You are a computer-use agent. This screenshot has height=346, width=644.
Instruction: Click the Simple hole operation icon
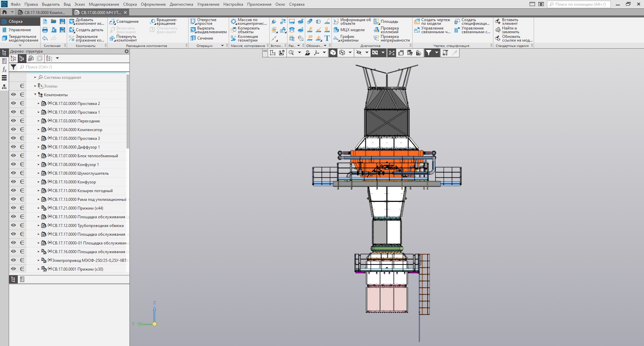click(193, 22)
